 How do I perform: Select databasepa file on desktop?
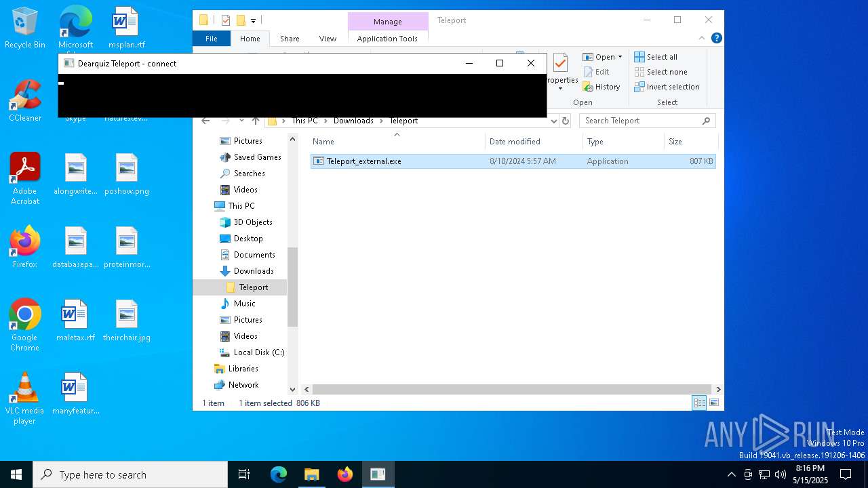(x=75, y=247)
